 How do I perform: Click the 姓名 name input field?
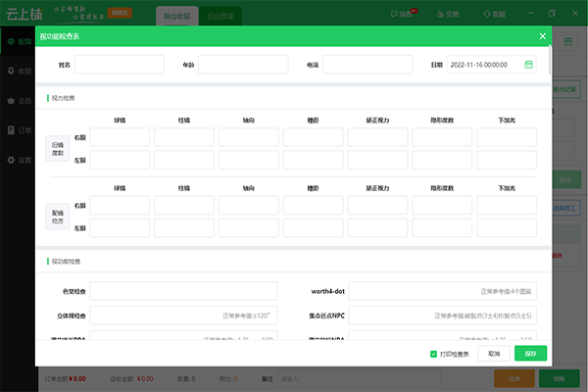pyautogui.click(x=119, y=65)
